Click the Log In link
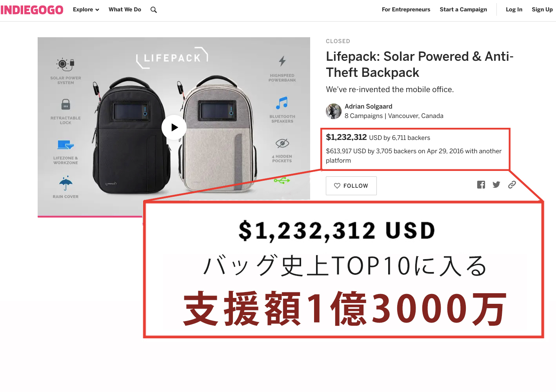The height and width of the screenshot is (392, 556). pyautogui.click(x=514, y=9)
